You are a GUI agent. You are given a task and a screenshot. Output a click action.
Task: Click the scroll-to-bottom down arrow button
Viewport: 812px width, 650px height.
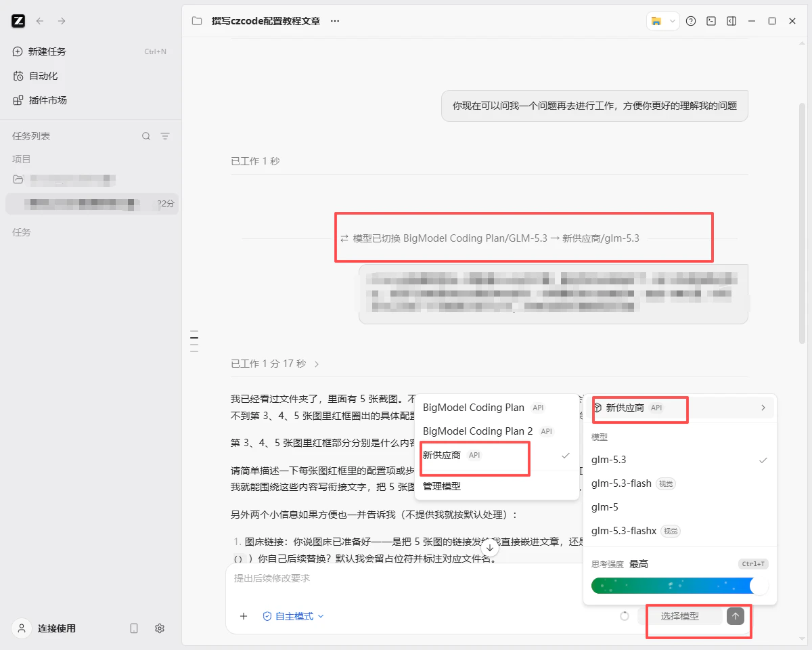click(489, 548)
